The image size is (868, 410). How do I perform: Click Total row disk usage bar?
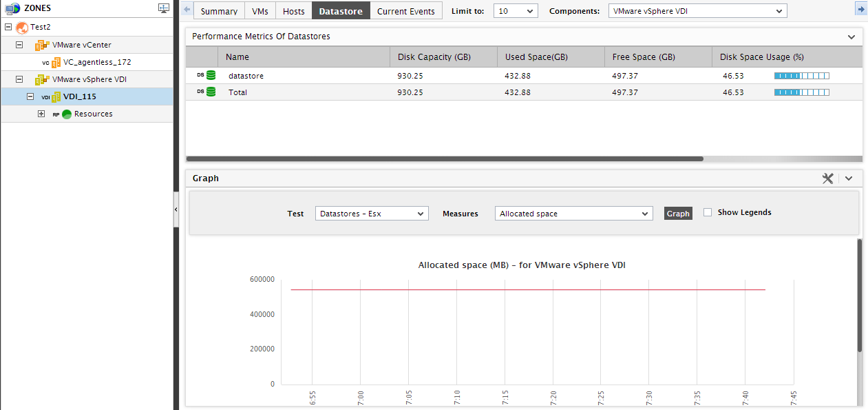point(802,92)
